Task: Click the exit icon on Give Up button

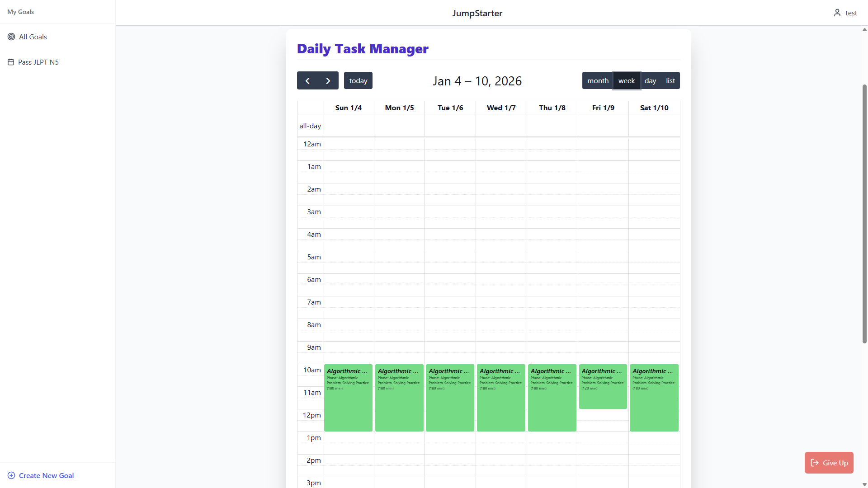Action: tap(815, 463)
